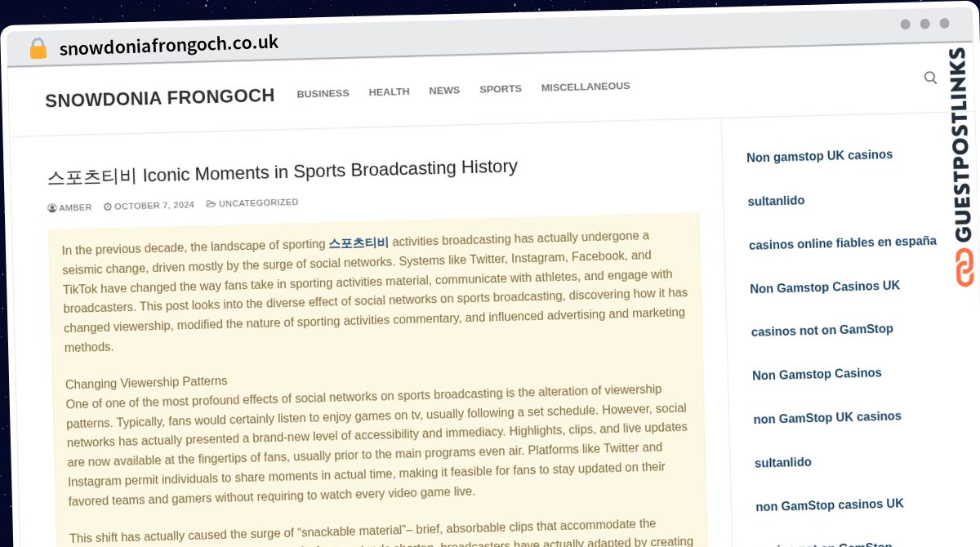
Task: Click the OCTOBER 7, 2024 post date
Action: (x=154, y=206)
